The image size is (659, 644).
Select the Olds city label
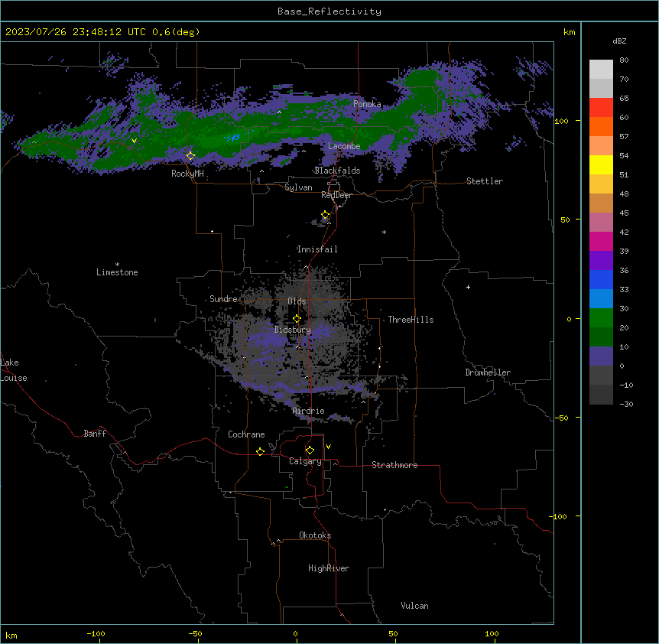297,301
